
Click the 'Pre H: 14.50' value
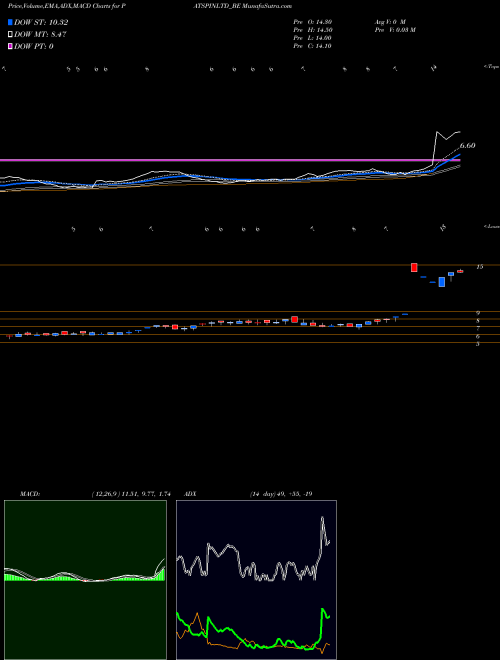coord(313,30)
